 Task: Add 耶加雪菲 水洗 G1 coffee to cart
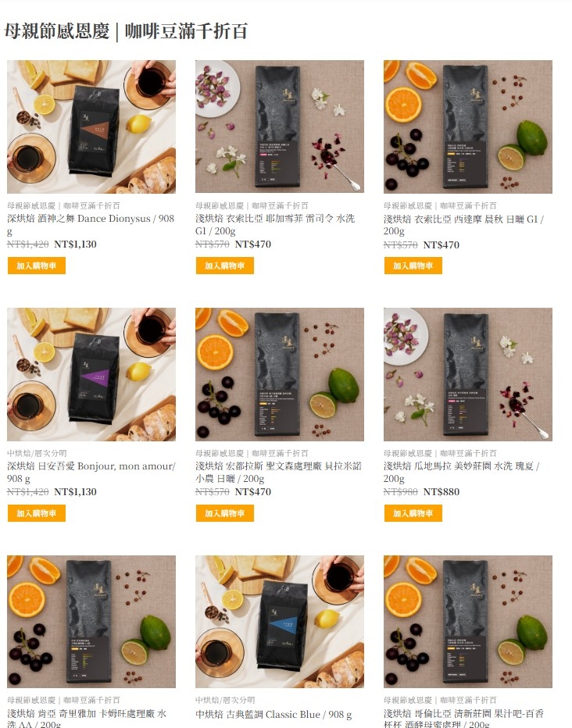tap(225, 266)
